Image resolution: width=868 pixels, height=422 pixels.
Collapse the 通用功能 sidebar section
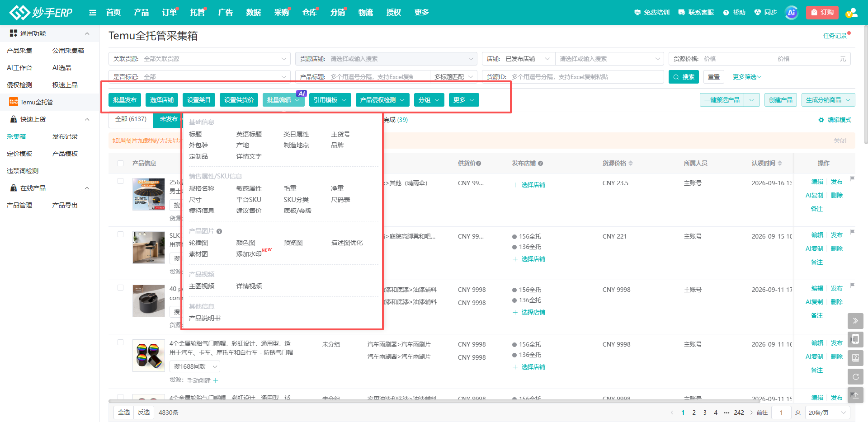pyautogui.click(x=87, y=33)
